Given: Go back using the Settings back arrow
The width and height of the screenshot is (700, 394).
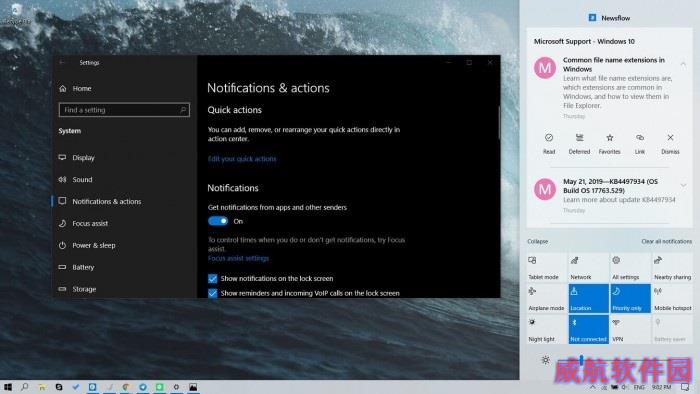Looking at the screenshot, I should click(x=62, y=62).
